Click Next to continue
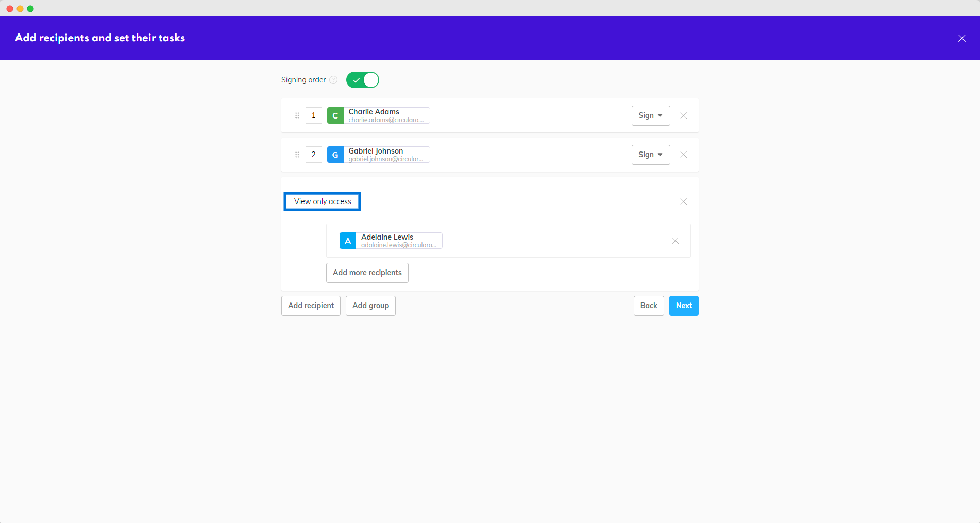 pyautogui.click(x=683, y=306)
